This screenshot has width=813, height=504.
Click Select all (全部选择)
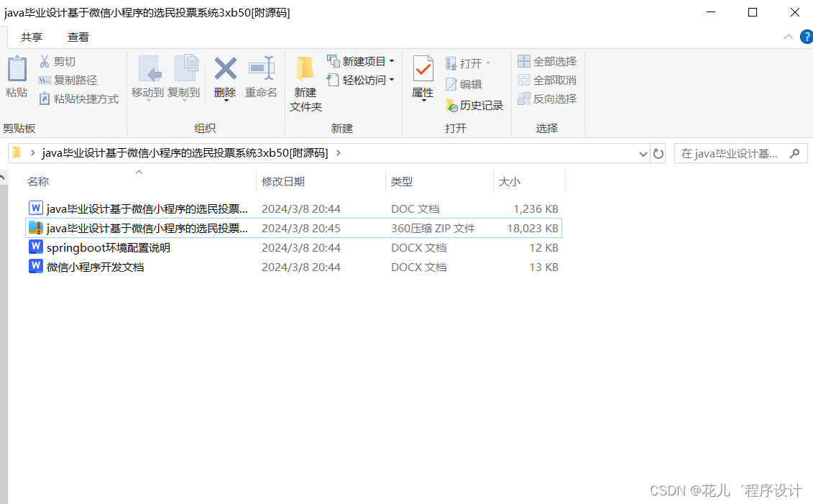coord(547,62)
